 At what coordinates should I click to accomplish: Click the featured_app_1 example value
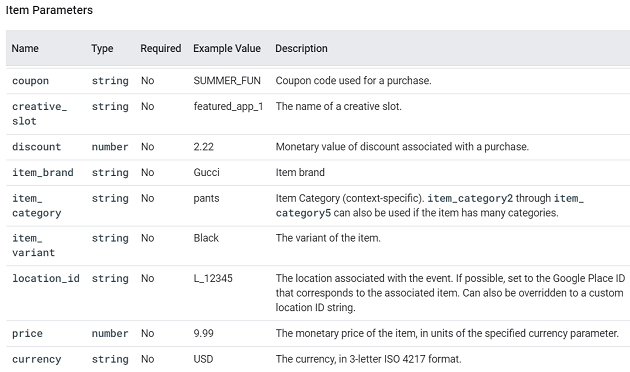pyautogui.click(x=228, y=106)
